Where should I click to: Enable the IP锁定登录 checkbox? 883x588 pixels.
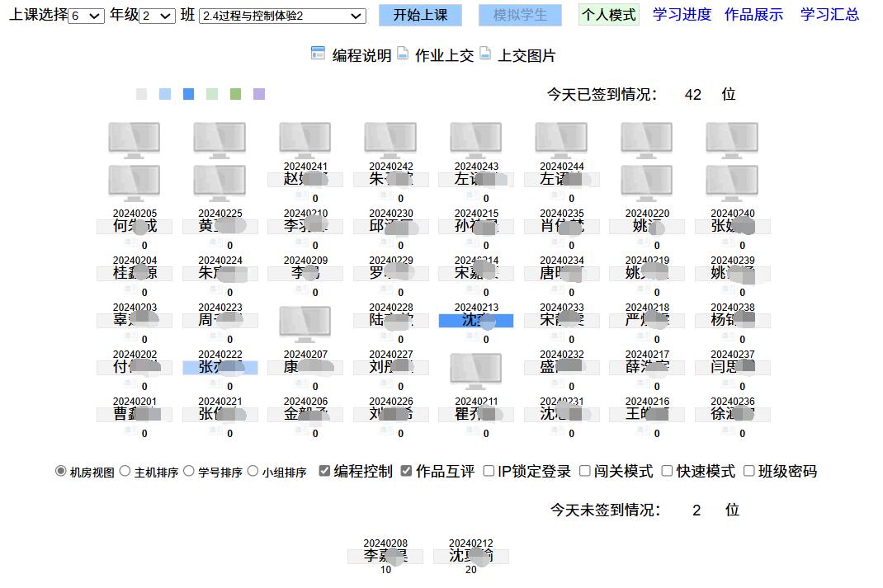pos(489,471)
